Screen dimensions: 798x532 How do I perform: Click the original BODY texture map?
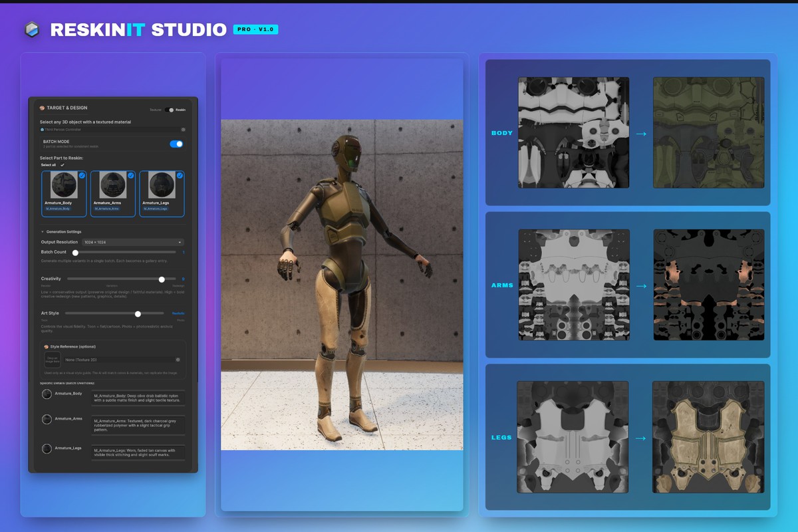[x=574, y=132]
